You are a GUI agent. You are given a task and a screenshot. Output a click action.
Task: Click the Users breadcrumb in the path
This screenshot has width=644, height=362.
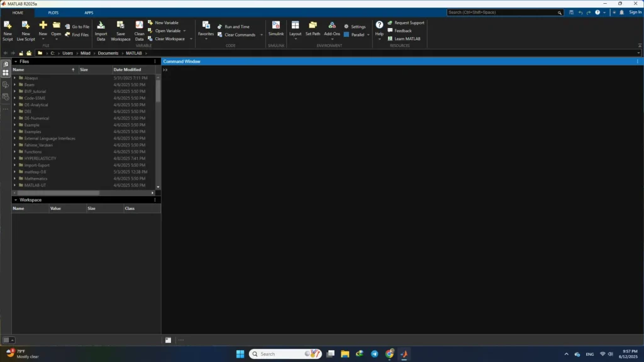pyautogui.click(x=67, y=53)
